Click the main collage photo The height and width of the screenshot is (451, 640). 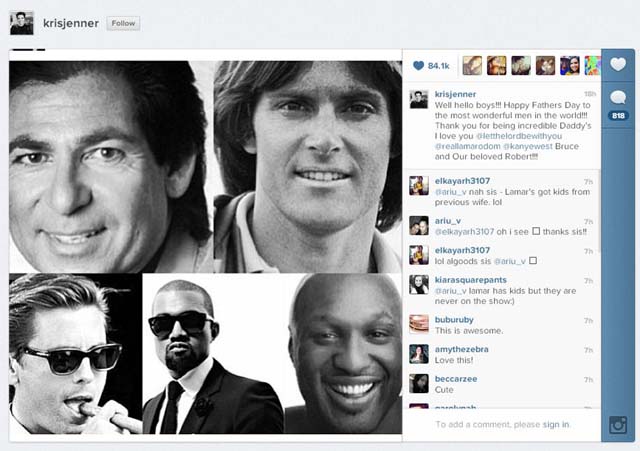(205, 247)
